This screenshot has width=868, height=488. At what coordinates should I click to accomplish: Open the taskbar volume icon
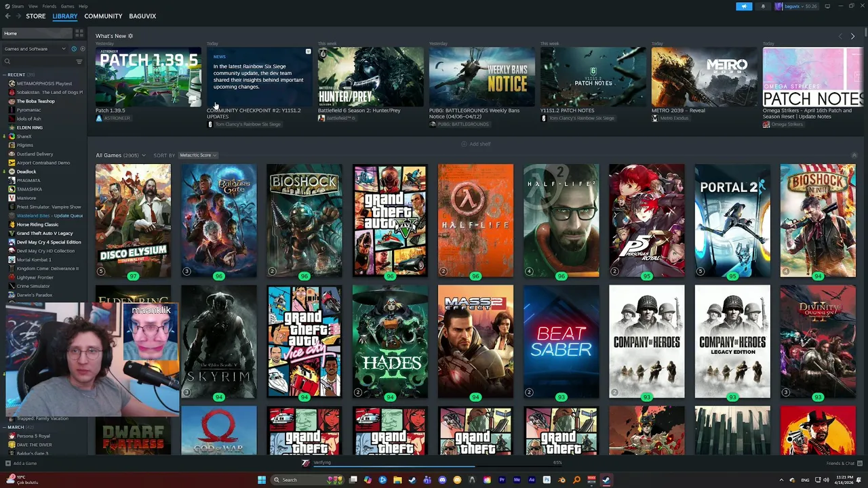[x=826, y=480]
